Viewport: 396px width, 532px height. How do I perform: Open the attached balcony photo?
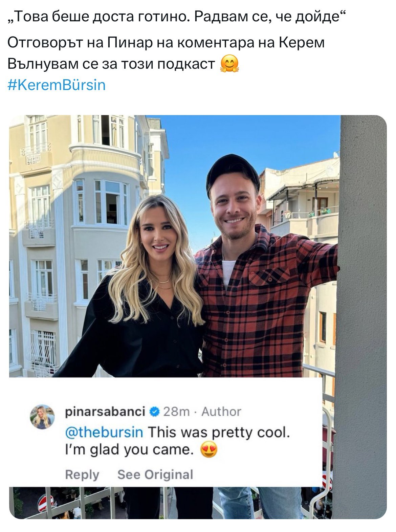(x=198, y=317)
